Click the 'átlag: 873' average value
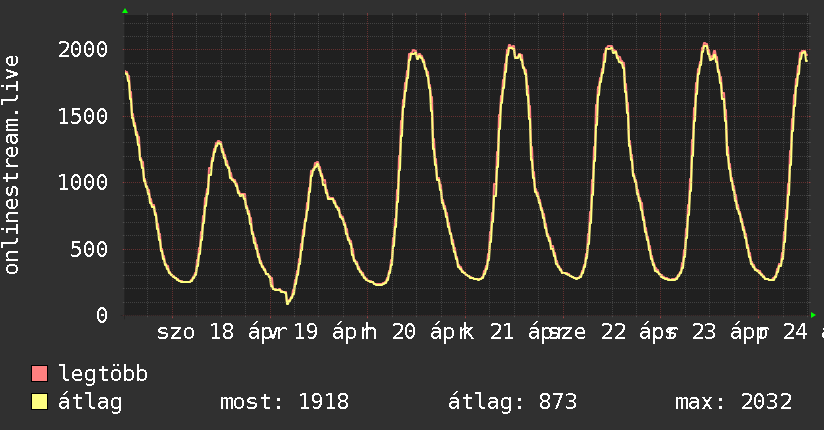The image size is (824, 430). 513,402
